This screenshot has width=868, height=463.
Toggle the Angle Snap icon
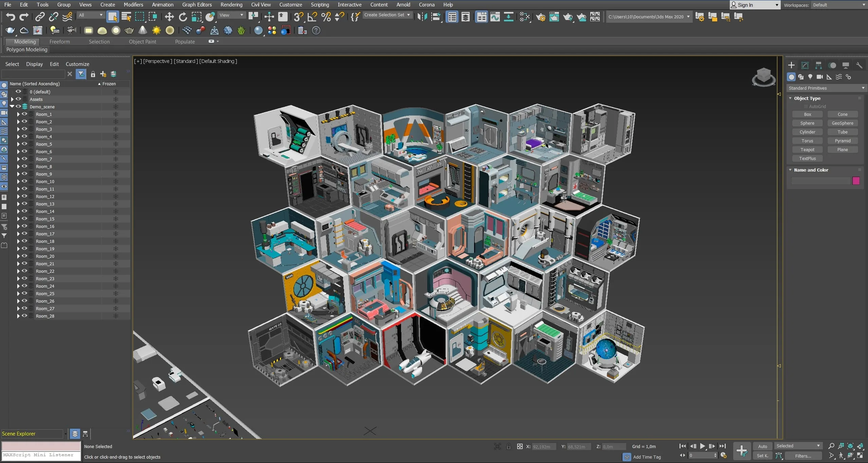tap(312, 17)
